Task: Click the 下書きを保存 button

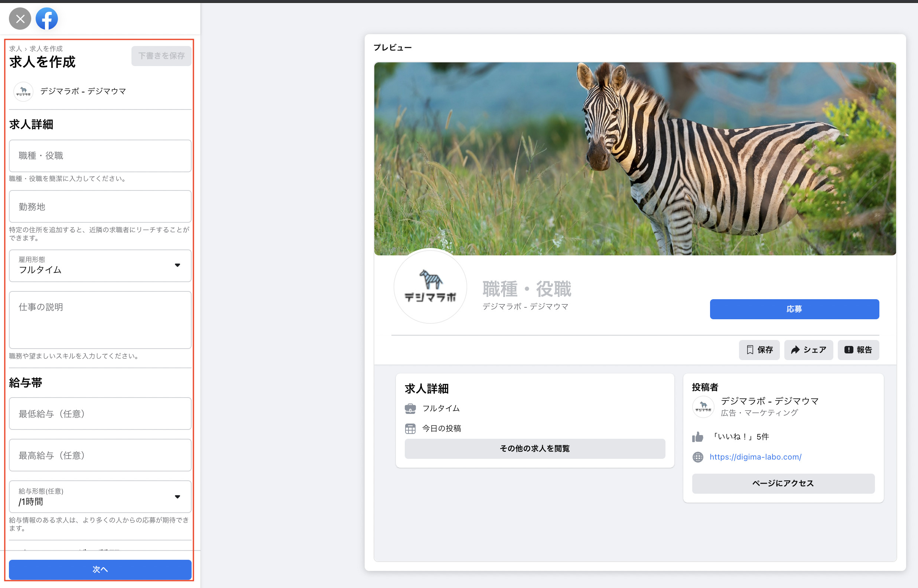Action: click(161, 56)
